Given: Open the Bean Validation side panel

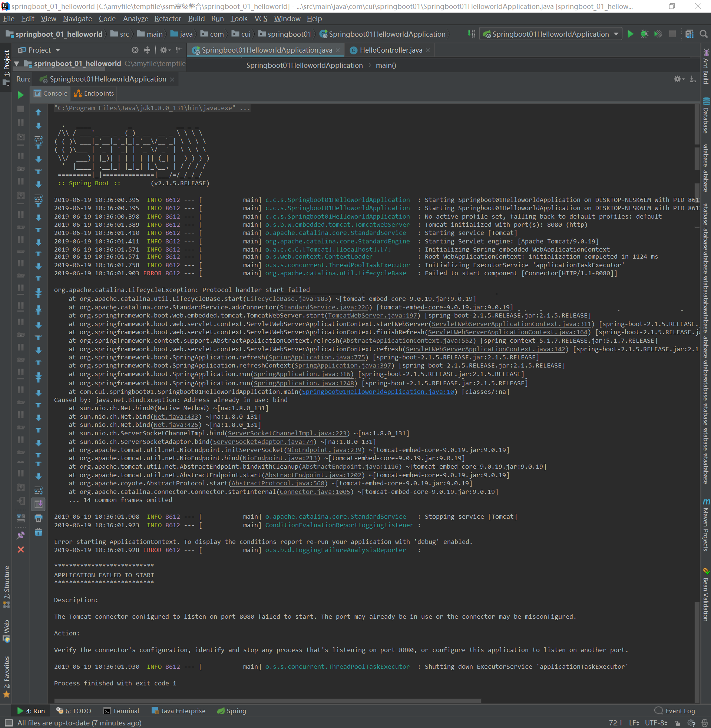Looking at the screenshot, I should tap(706, 594).
